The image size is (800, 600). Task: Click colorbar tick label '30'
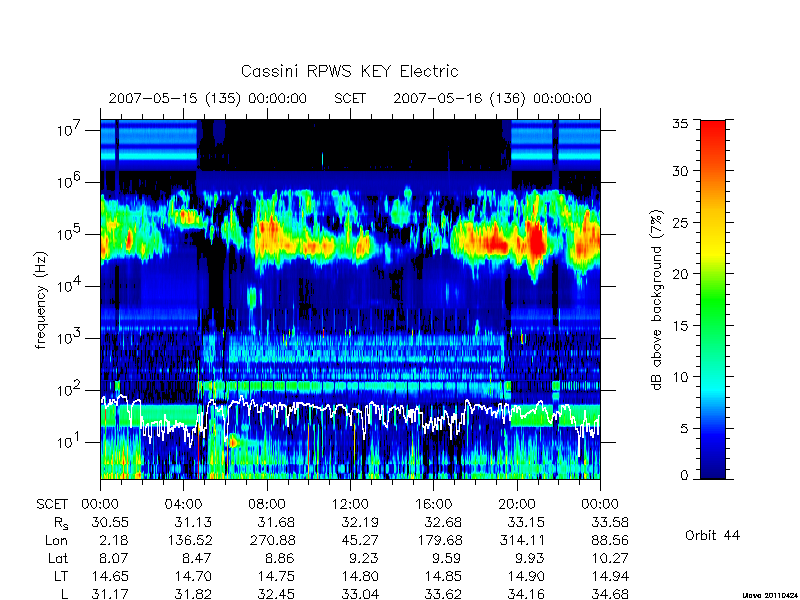click(680, 171)
